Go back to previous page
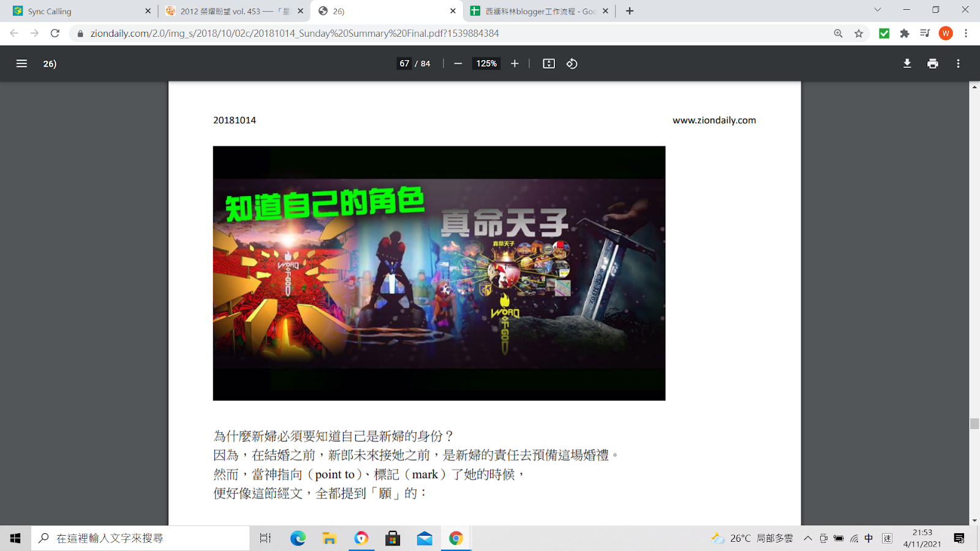980x551 pixels. coord(14,33)
